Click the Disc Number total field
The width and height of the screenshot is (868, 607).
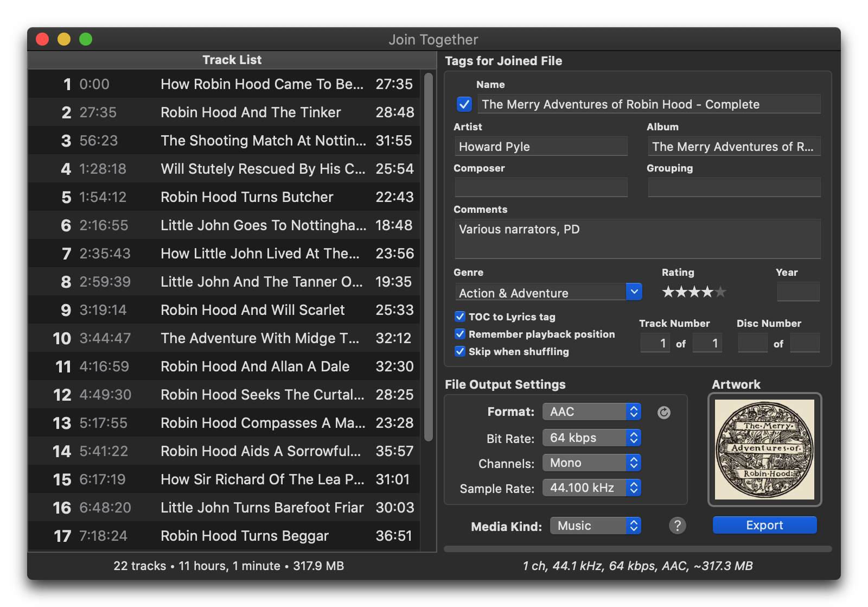coord(805,343)
